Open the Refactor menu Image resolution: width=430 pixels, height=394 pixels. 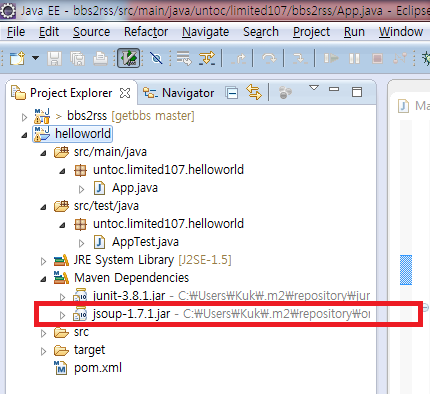146,32
